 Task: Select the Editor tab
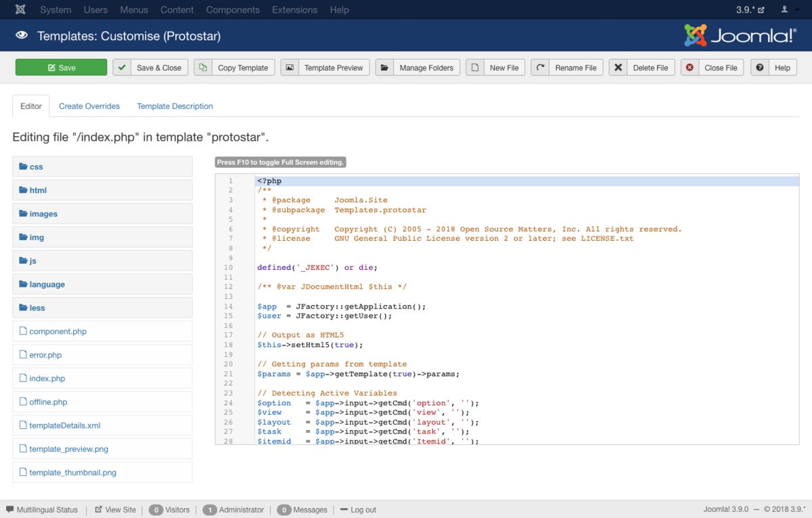point(31,106)
